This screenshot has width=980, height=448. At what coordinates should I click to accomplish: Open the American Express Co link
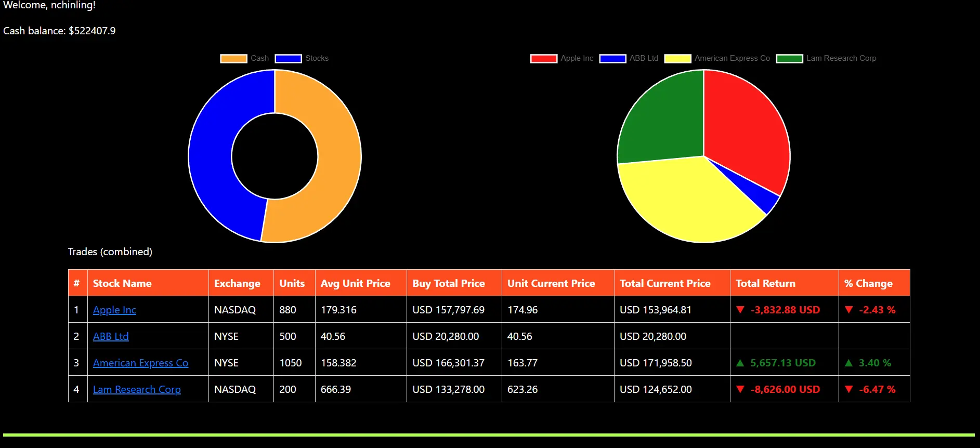140,363
